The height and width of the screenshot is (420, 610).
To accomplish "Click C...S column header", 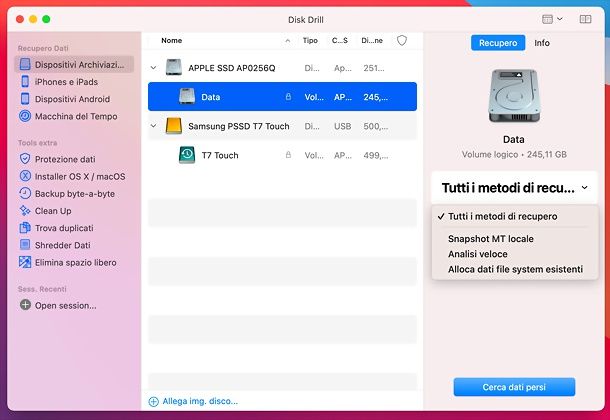I will pos(340,40).
